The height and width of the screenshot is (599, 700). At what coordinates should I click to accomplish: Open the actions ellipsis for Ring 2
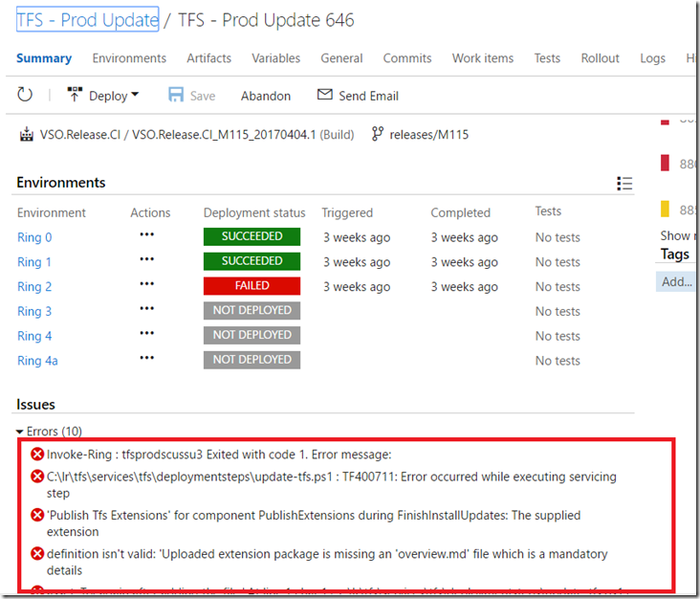pyautogui.click(x=147, y=283)
